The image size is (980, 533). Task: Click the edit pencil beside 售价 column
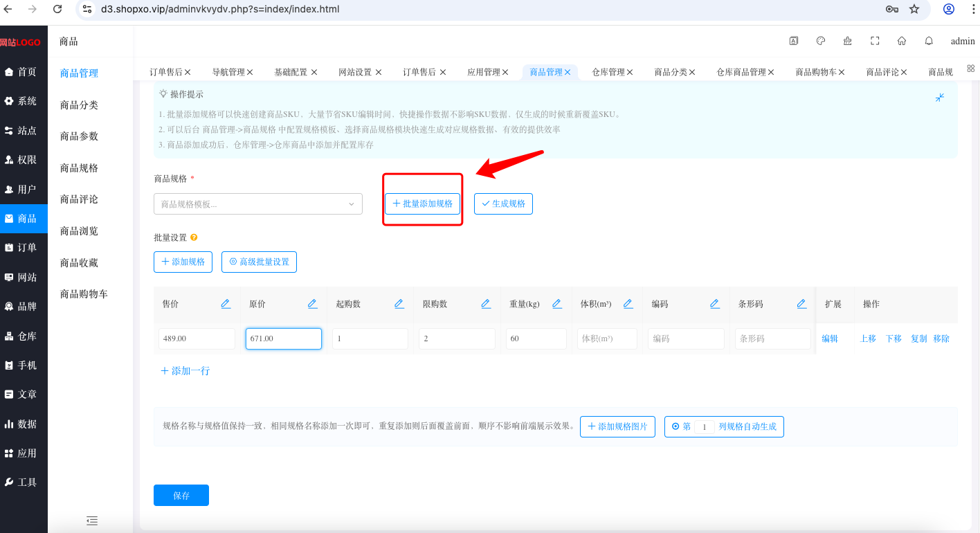(226, 304)
